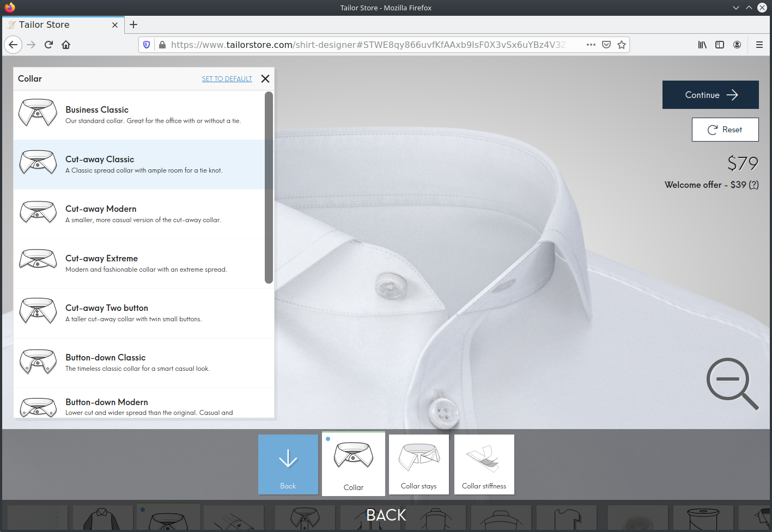View site security lock info
This screenshot has width=772, height=532.
pyautogui.click(x=162, y=45)
